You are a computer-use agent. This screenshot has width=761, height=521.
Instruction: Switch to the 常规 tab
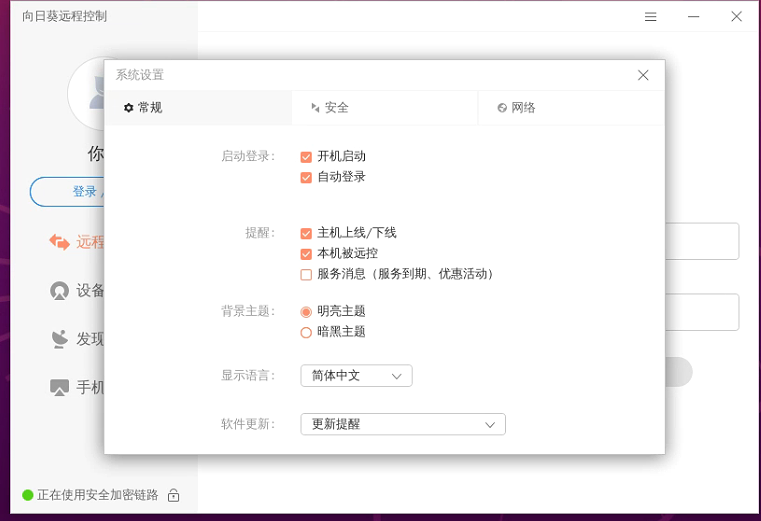tap(199, 108)
